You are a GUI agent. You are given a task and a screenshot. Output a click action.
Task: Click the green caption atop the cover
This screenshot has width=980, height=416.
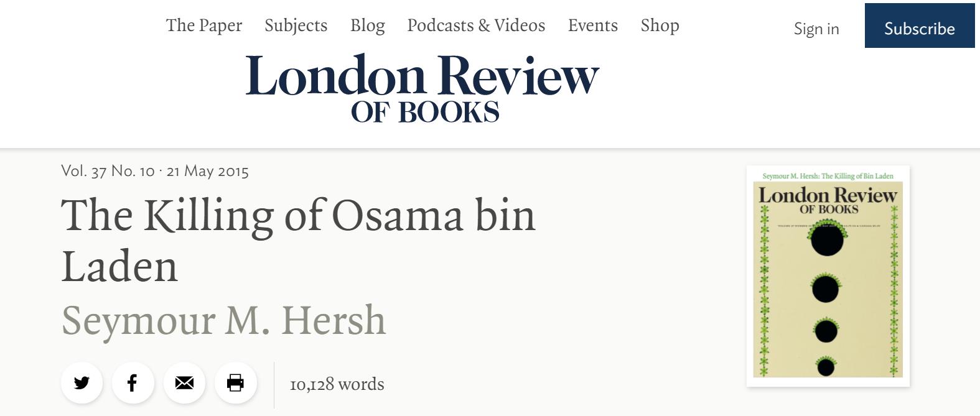coord(828,176)
